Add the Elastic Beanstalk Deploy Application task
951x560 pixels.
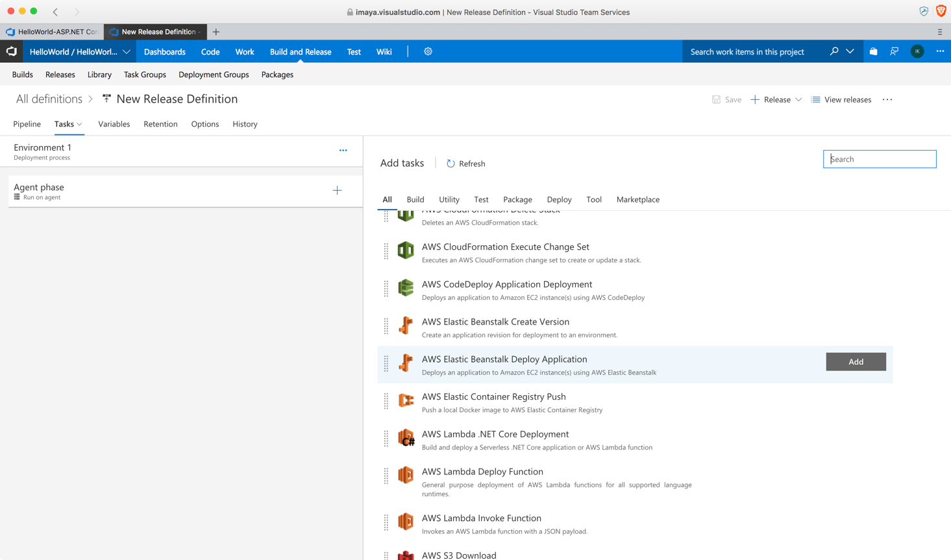coord(856,361)
